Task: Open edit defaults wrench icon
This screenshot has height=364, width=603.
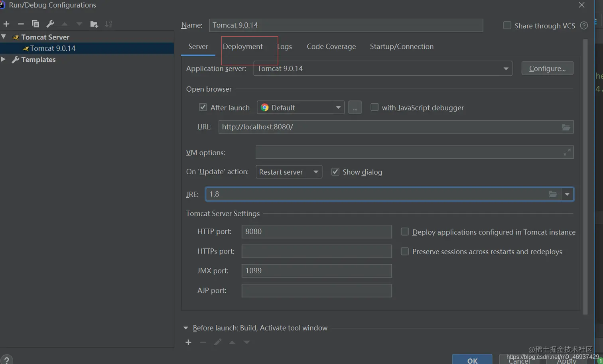Action: coord(50,24)
